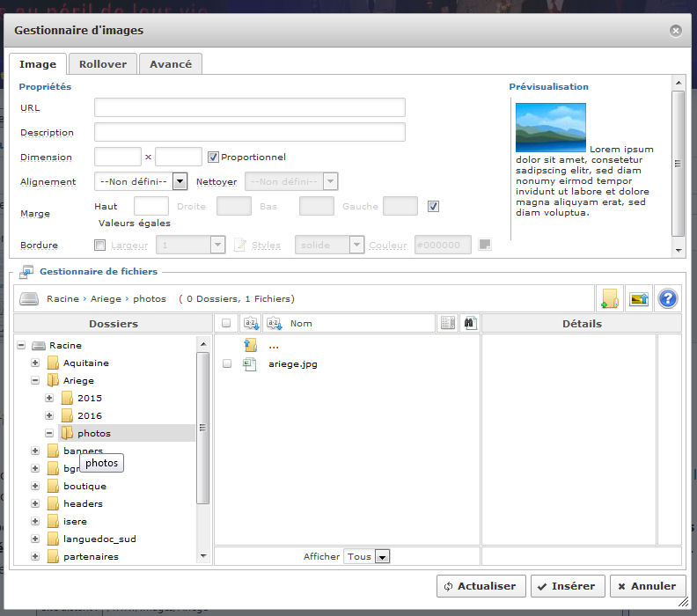The height and width of the screenshot is (616, 697).
Task: Click the Nom column header
Action: (301, 323)
